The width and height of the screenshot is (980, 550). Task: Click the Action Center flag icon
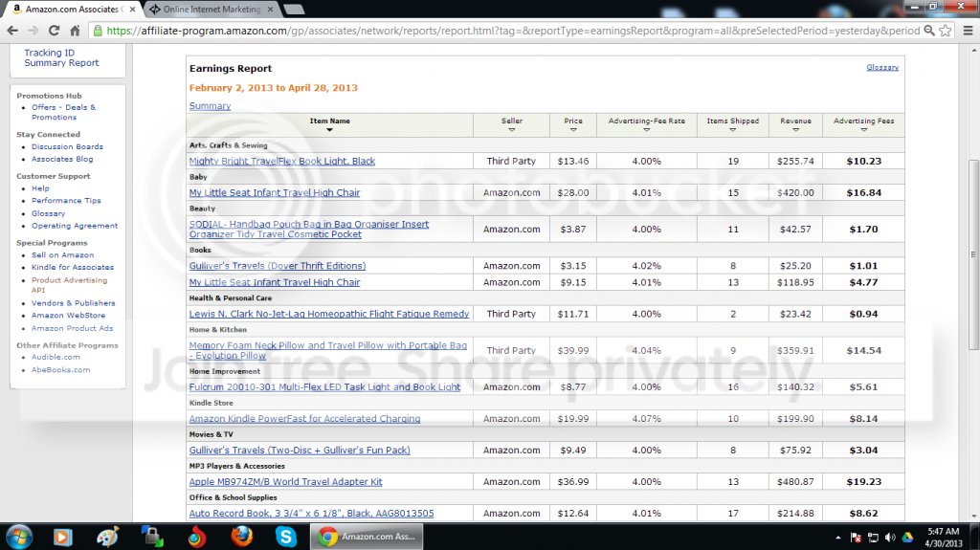click(856, 538)
